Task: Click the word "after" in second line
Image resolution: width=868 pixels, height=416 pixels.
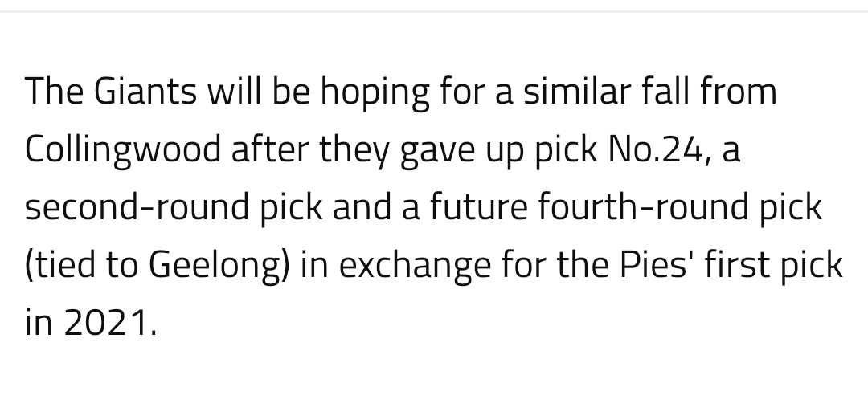Action: pos(269,149)
